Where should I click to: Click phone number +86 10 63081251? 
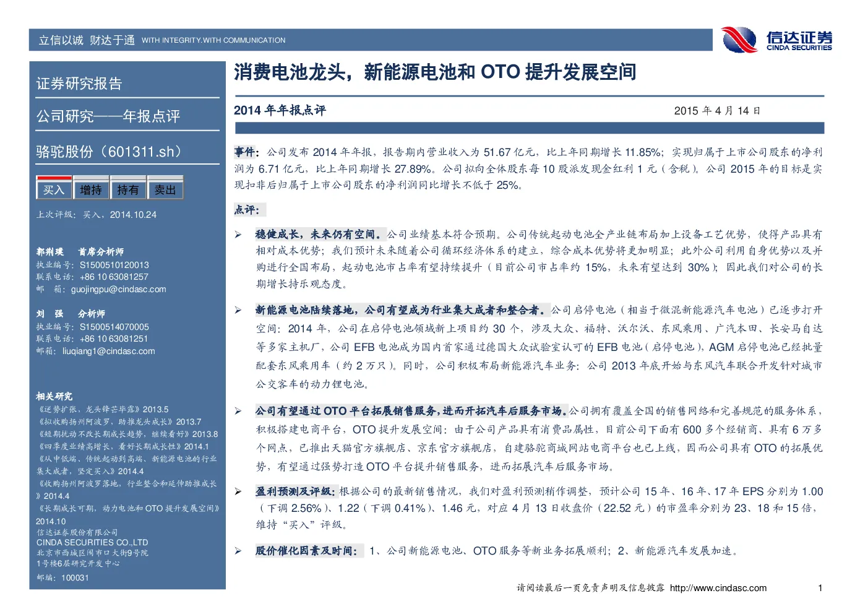pos(114,339)
